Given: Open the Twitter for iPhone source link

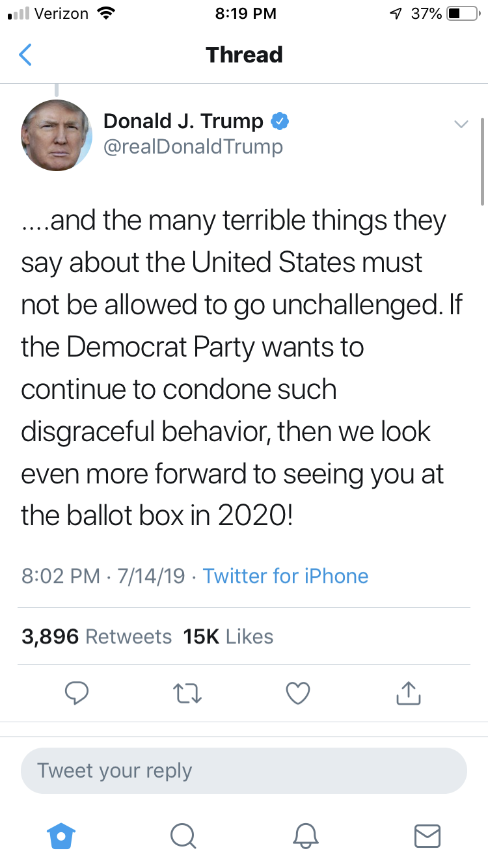Looking at the screenshot, I should pos(286,576).
